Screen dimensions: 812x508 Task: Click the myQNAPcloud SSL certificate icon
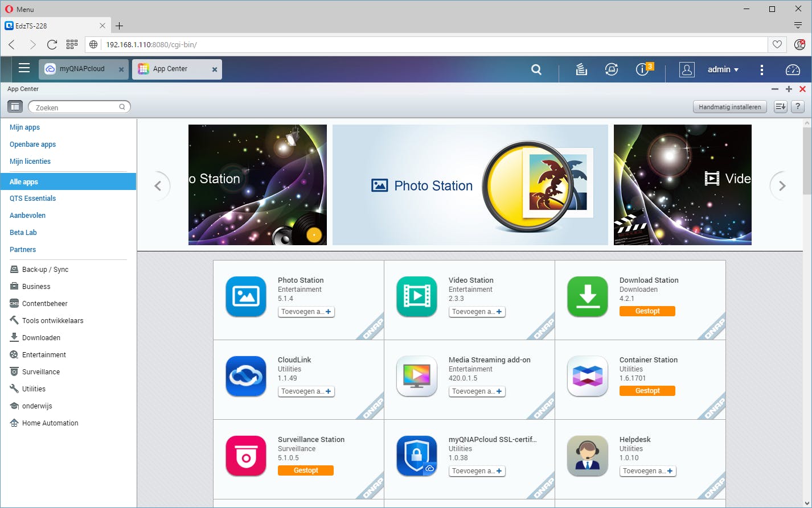click(417, 456)
